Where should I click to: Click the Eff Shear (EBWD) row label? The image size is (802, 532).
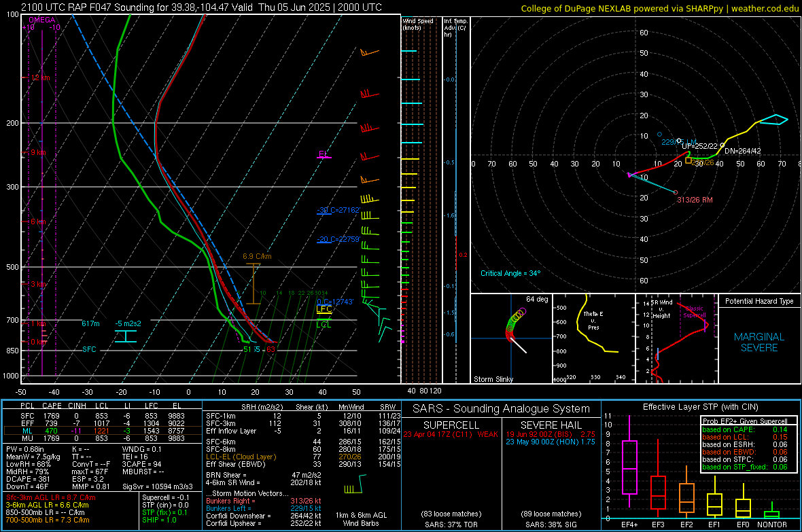[236, 464]
